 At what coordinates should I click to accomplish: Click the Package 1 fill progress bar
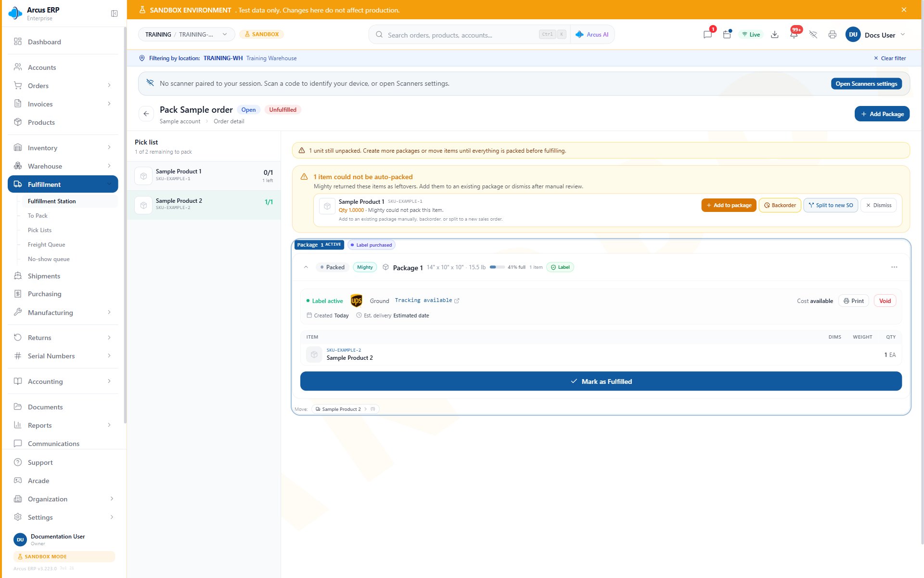click(x=497, y=267)
